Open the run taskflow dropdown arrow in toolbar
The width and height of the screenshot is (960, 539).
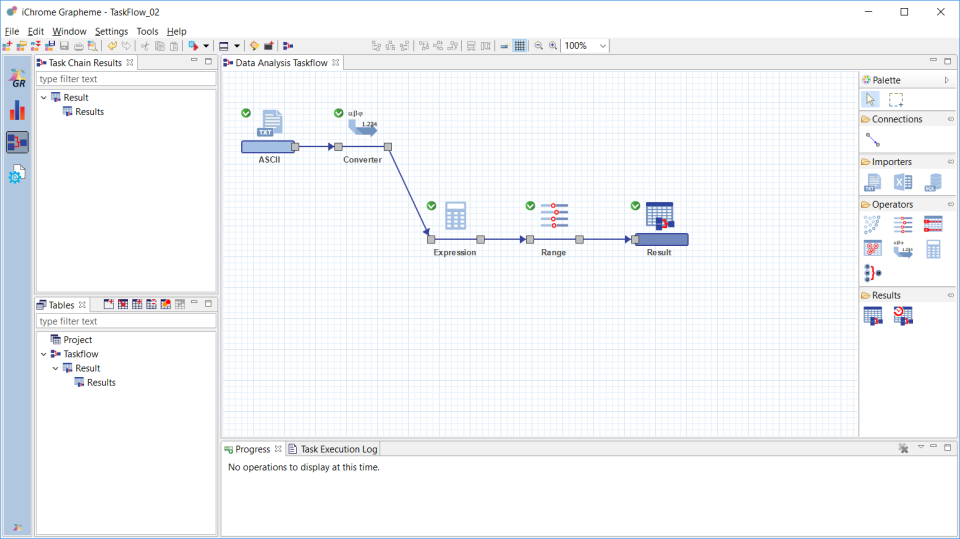pos(206,46)
